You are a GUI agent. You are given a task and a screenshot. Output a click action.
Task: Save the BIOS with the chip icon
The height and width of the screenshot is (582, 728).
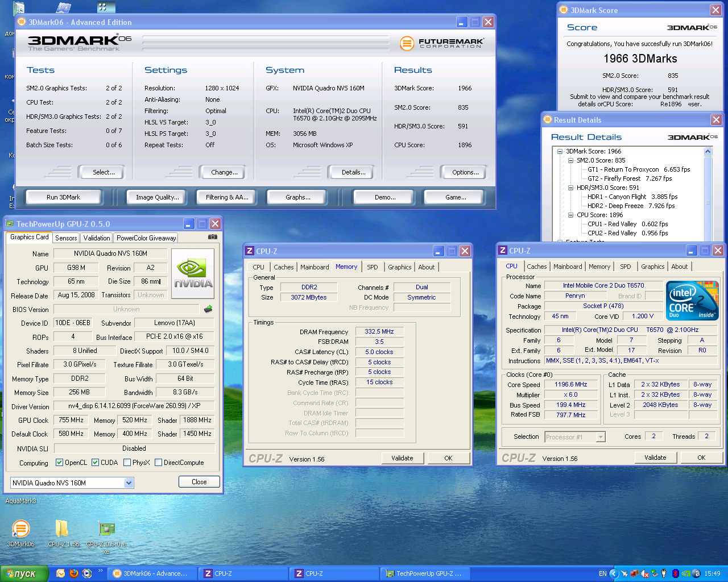click(x=208, y=309)
